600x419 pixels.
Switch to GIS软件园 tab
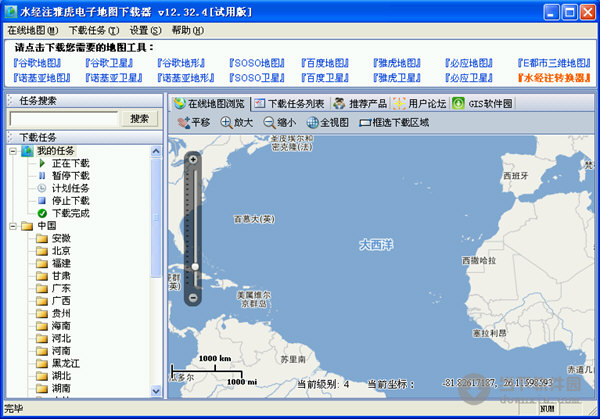[482, 103]
